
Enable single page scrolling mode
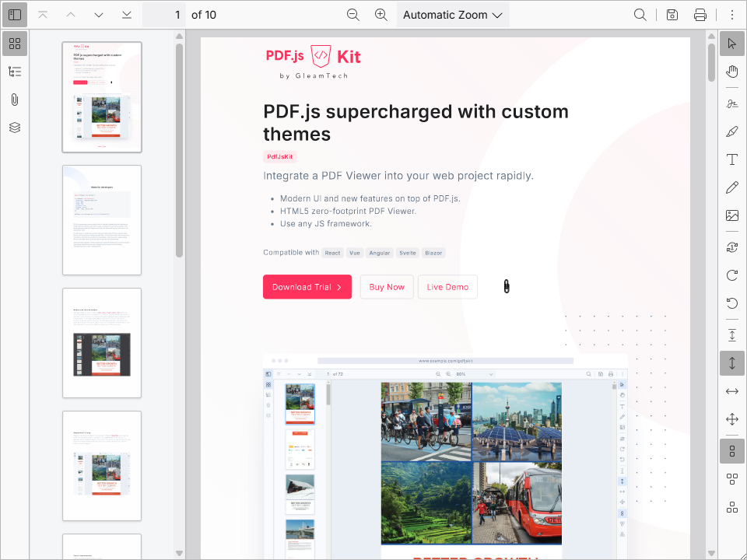(732, 335)
